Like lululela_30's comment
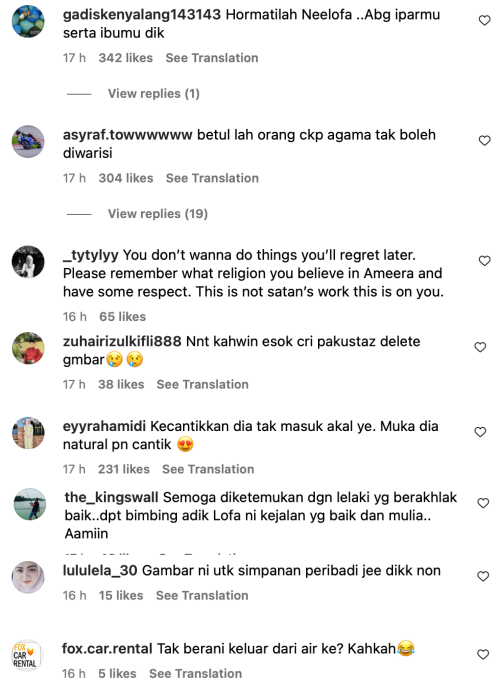Image resolution: width=500 pixels, height=689 pixels. point(483,576)
